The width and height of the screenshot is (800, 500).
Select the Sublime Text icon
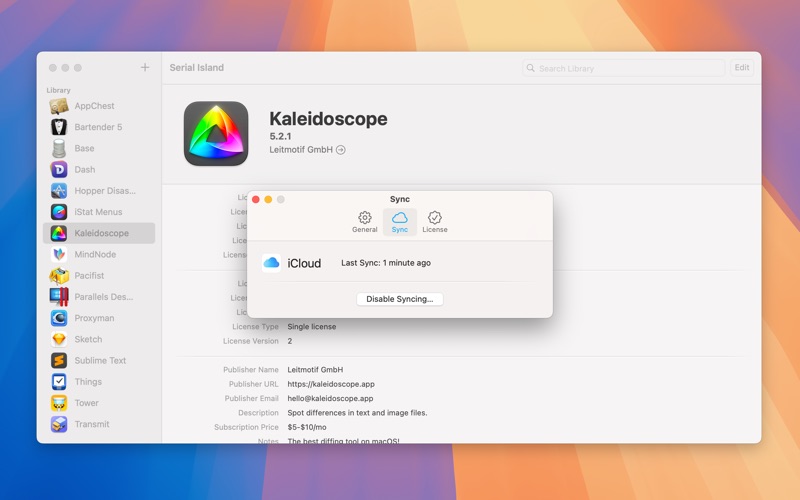(x=59, y=360)
